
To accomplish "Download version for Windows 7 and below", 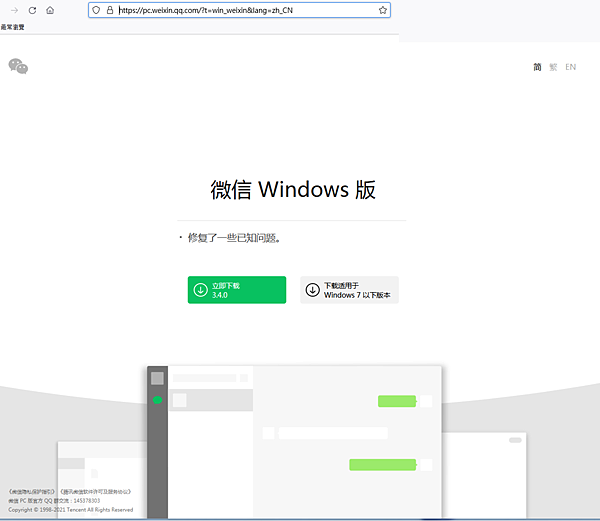I will (349, 290).
